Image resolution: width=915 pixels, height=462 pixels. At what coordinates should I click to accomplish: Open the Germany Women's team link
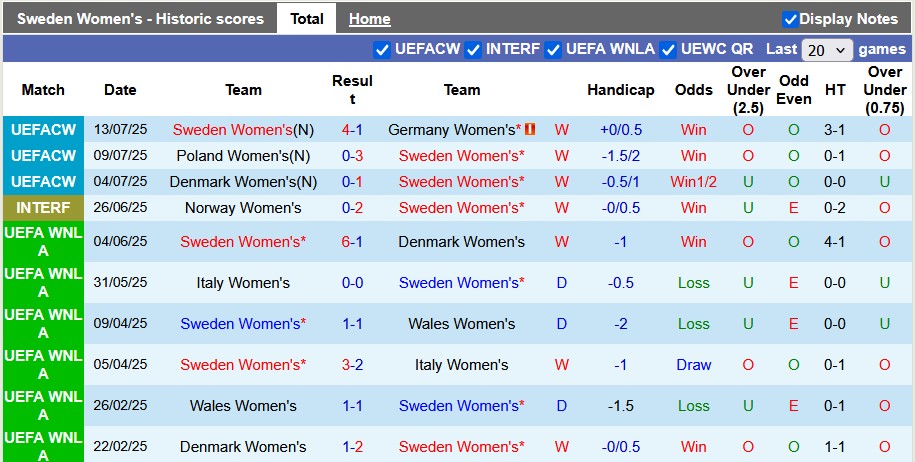coord(452,130)
